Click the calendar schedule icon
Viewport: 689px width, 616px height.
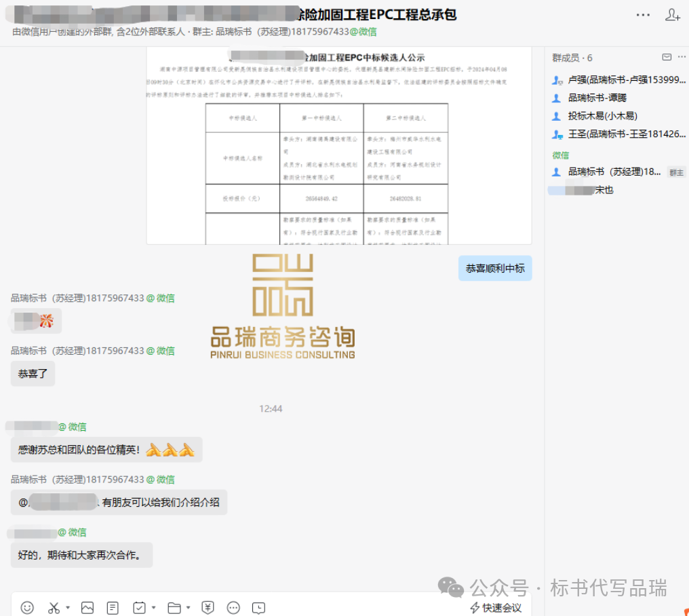[140, 608]
